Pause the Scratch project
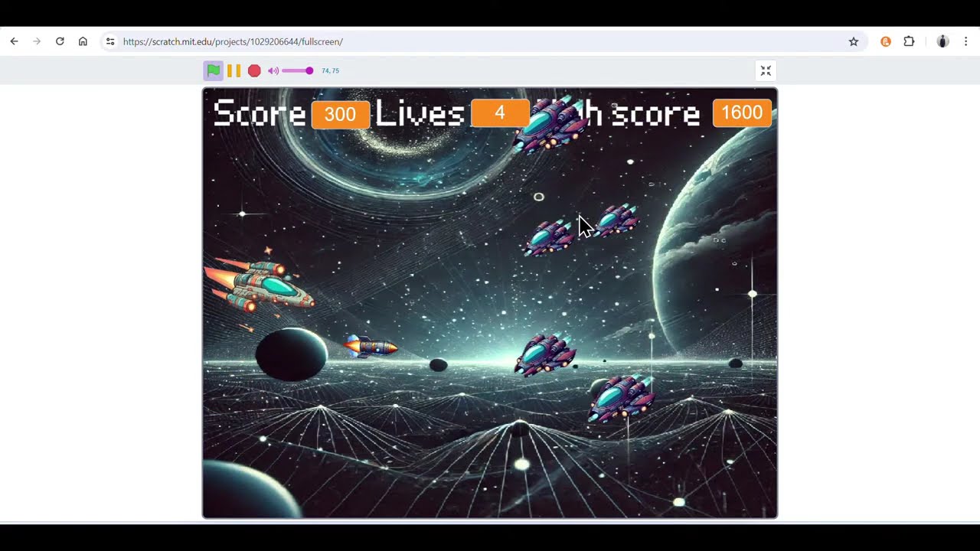 pyautogui.click(x=234, y=70)
